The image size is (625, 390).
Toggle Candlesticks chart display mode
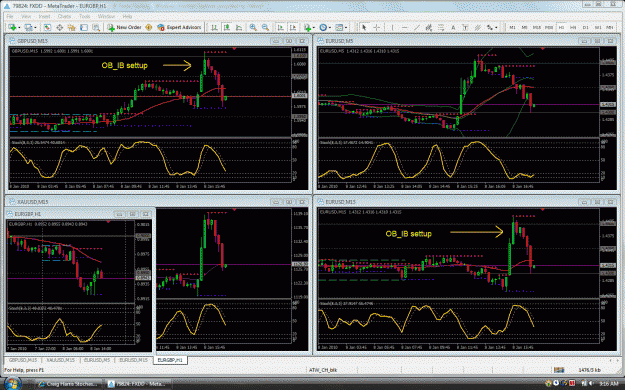coord(227,28)
